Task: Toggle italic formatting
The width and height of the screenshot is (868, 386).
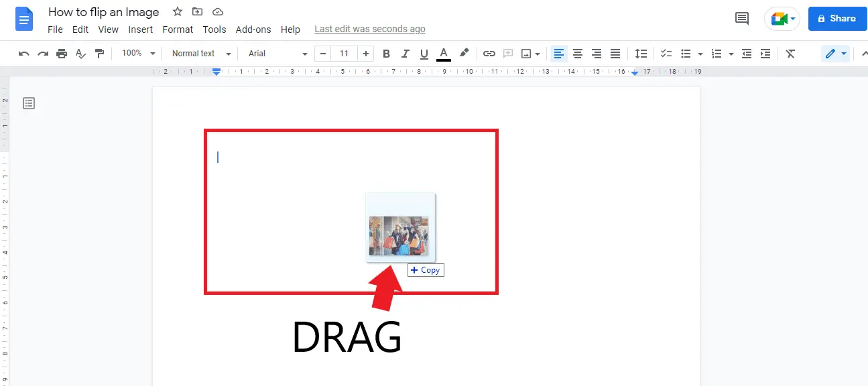Action: coord(405,53)
